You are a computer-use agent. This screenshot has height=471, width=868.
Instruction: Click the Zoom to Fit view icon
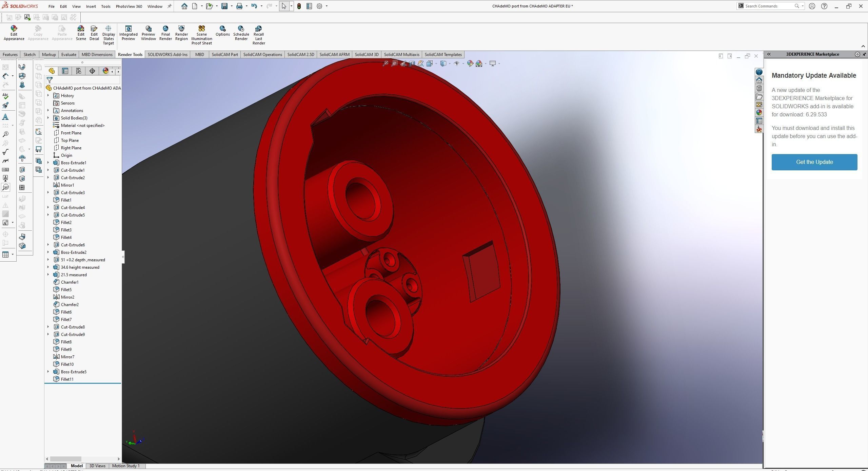click(x=385, y=63)
